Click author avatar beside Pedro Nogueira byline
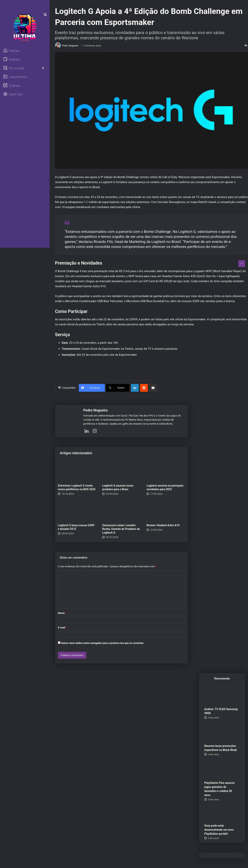 [58, 45]
